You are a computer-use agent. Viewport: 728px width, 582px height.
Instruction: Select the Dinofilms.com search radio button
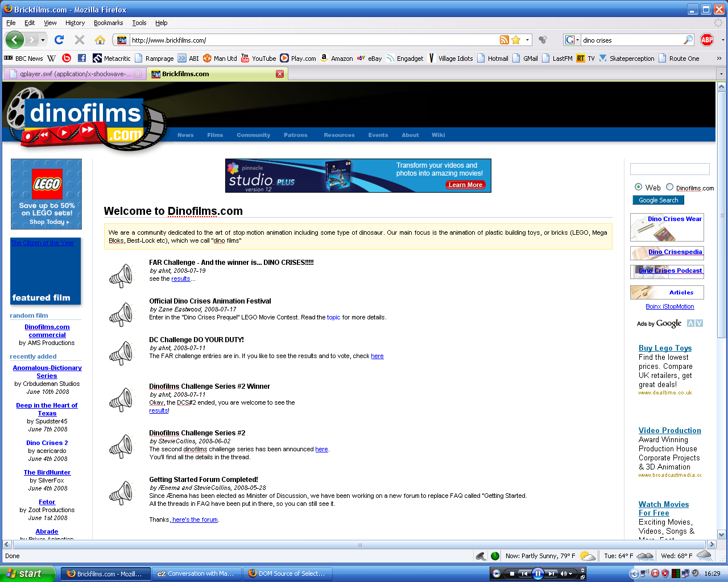(669, 188)
